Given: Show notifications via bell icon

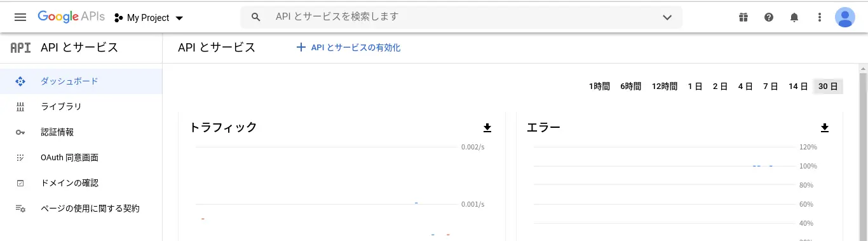Looking at the screenshot, I should [794, 17].
